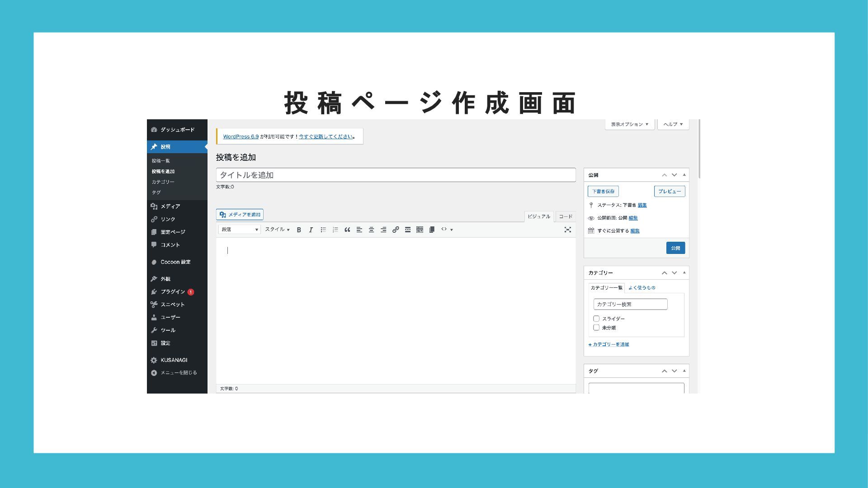This screenshot has height=488, width=868.
Task: Open the スタイル dropdown
Action: (277, 230)
